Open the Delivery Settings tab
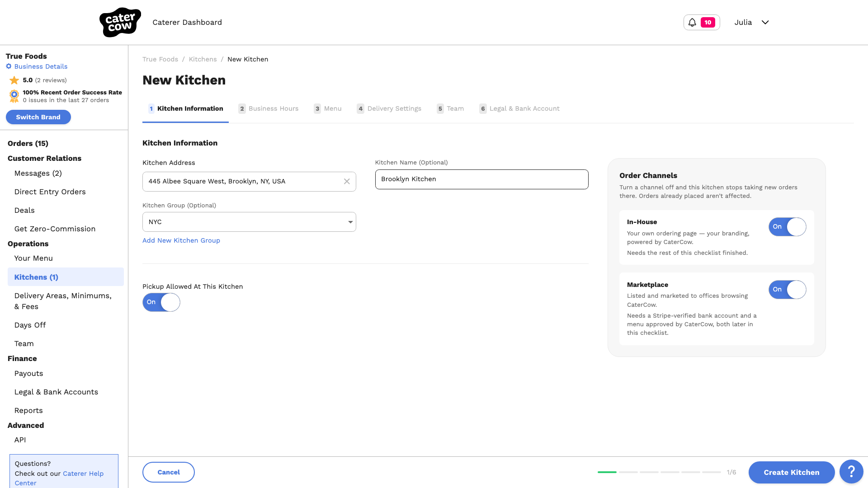This screenshot has height=488, width=868. tap(389, 108)
